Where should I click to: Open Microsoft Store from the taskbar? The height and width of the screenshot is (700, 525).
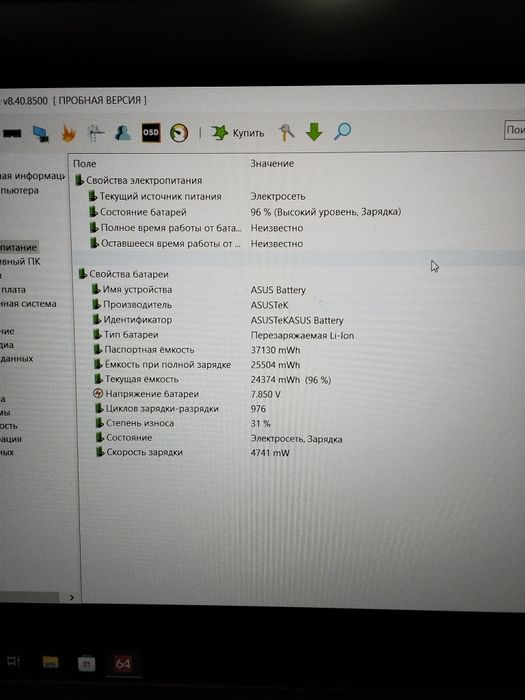pos(86,663)
